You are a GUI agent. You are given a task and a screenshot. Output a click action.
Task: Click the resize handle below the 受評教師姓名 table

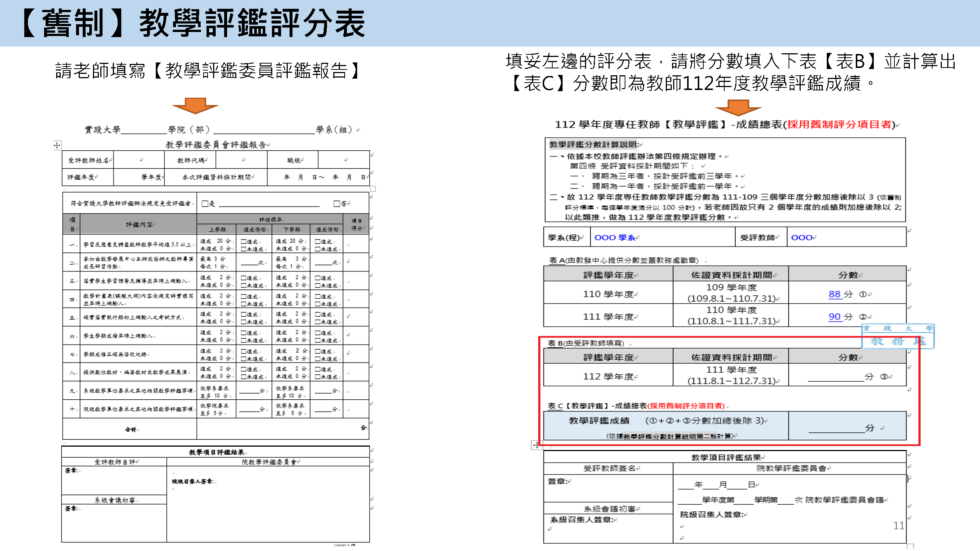coord(373,189)
